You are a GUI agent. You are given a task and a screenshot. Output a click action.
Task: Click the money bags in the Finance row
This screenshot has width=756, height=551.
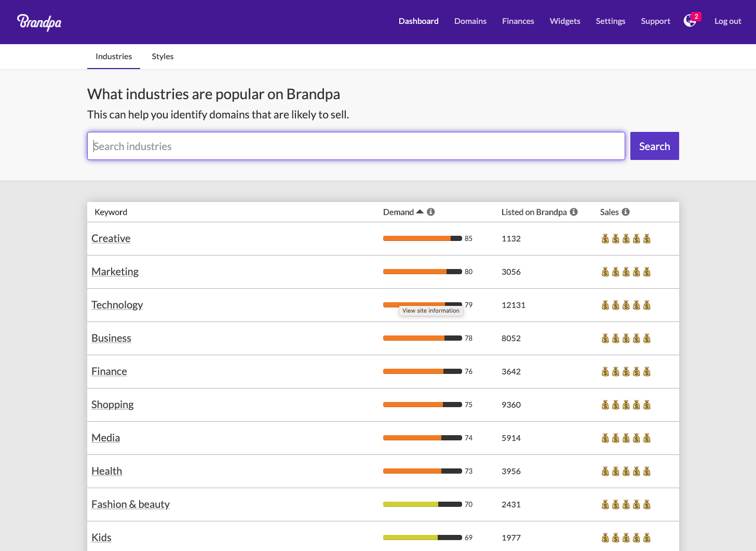(626, 372)
